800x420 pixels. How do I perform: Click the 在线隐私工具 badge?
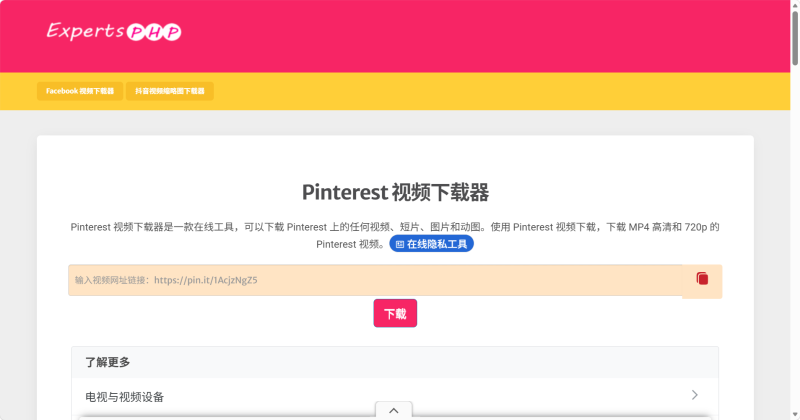click(x=431, y=244)
